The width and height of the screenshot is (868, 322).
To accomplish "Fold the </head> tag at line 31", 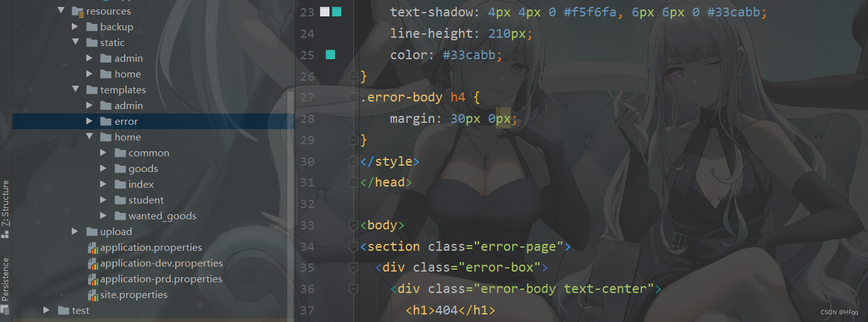I will click(x=353, y=183).
